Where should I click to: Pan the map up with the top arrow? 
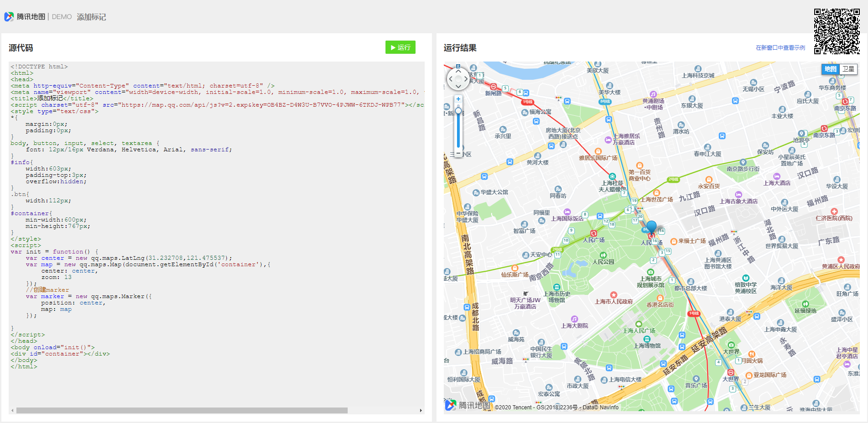(458, 71)
